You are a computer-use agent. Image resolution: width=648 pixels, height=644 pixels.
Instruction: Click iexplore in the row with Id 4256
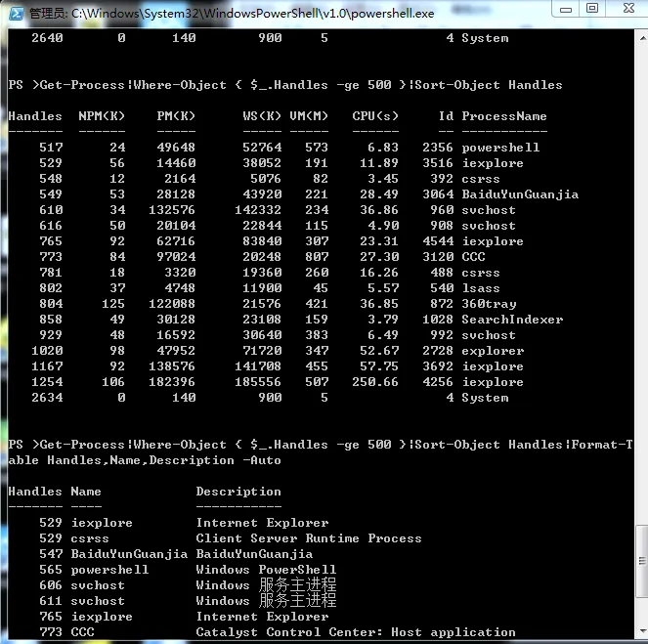pyautogui.click(x=493, y=382)
